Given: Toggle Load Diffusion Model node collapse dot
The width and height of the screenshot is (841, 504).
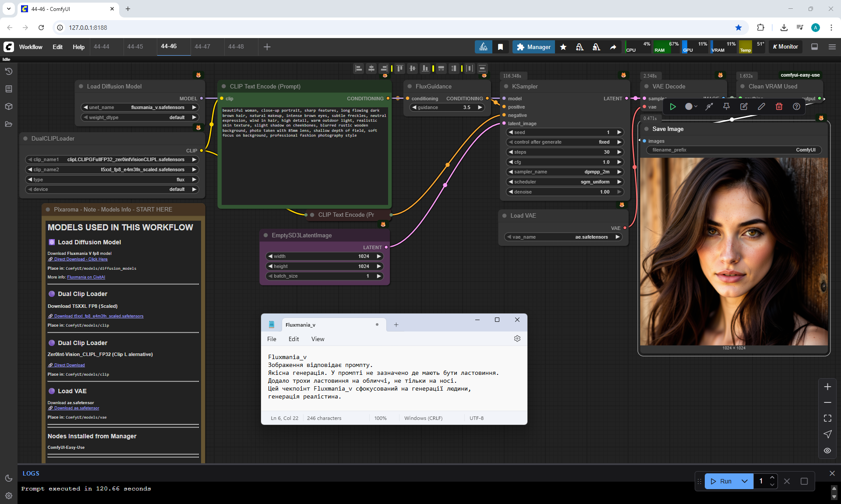Looking at the screenshot, I should (81, 86).
